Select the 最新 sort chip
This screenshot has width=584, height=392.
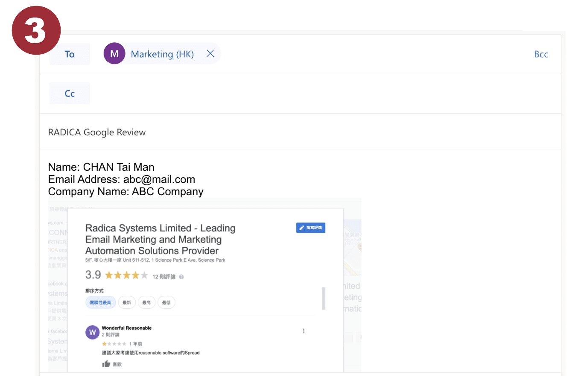click(127, 302)
